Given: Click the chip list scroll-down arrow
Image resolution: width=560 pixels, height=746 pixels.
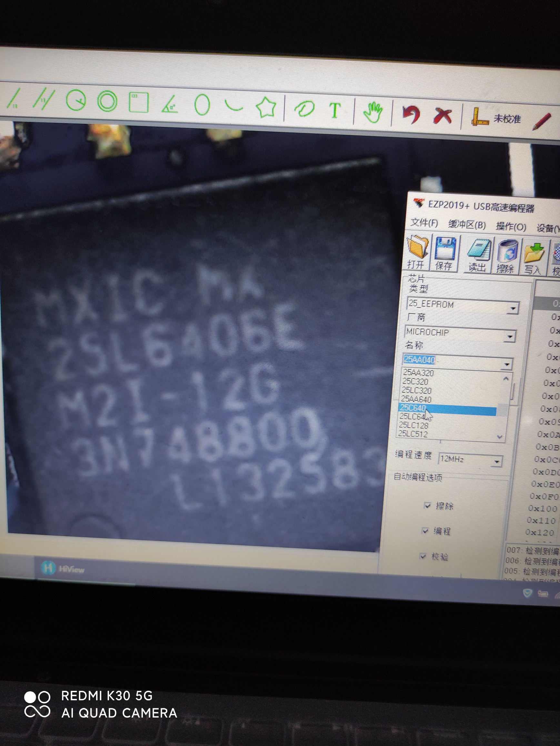Looking at the screenshot, I should tap(500, 437).
